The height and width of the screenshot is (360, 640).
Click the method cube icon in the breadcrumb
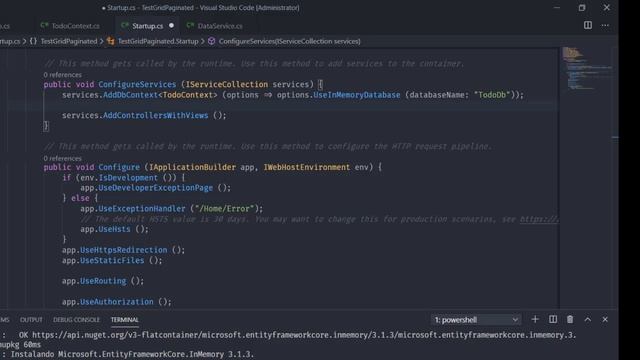(211, 41)
